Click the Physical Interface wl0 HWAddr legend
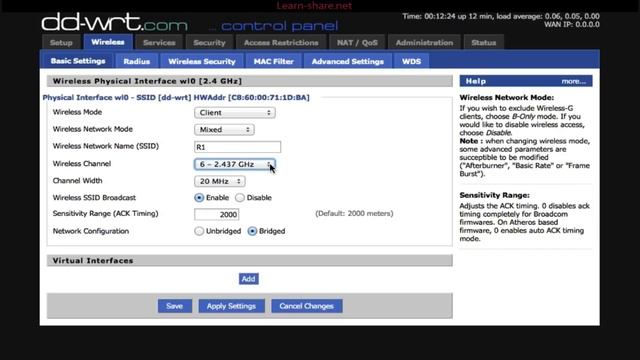The height and width of the screenshot is (360, 640). 176,98
